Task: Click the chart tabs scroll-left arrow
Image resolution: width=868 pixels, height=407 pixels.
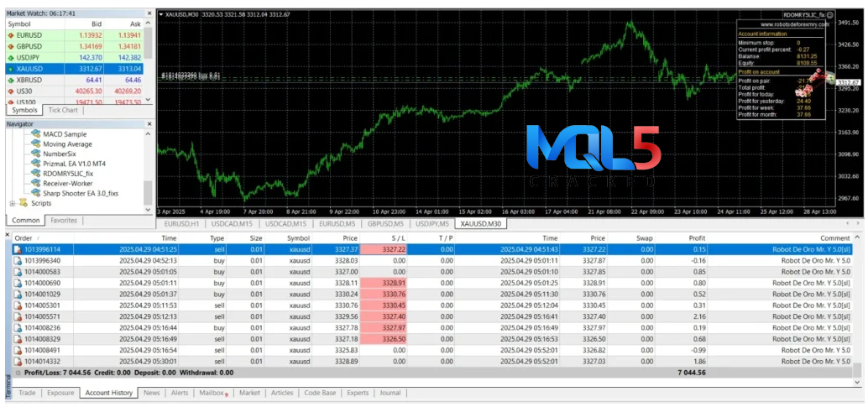Action: point(850,223)
